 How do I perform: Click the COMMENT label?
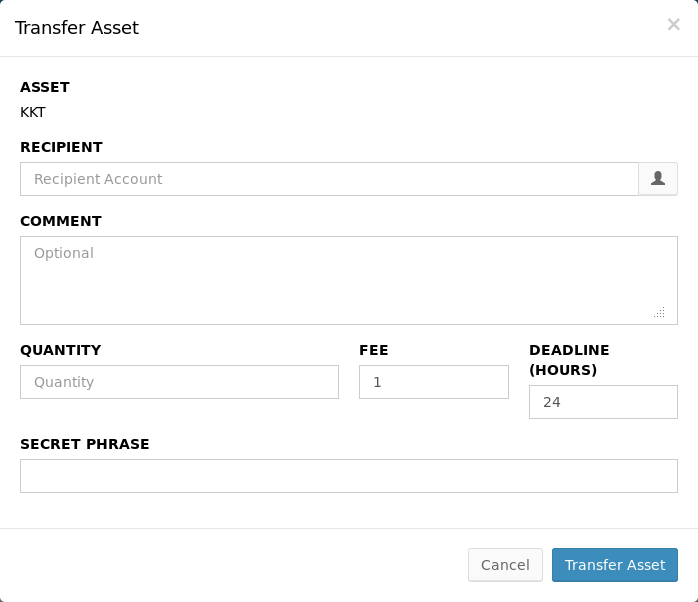pos(61,221)
